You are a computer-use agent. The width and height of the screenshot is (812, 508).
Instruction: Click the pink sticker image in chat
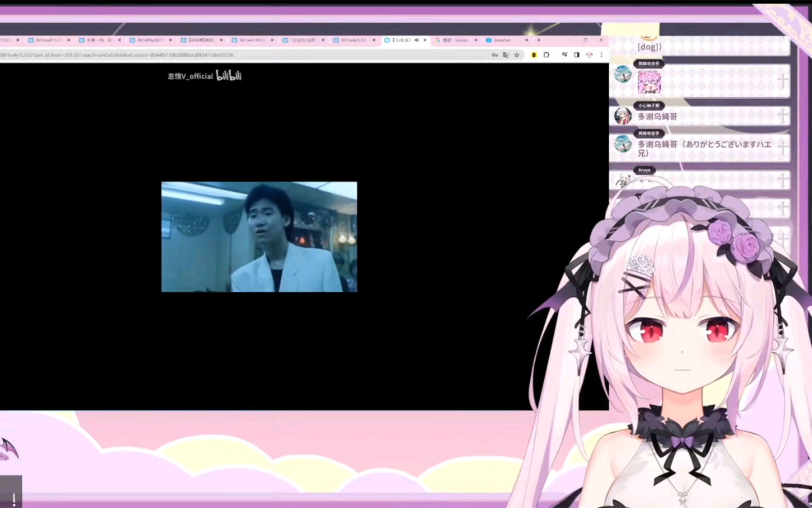click(649, 82)
